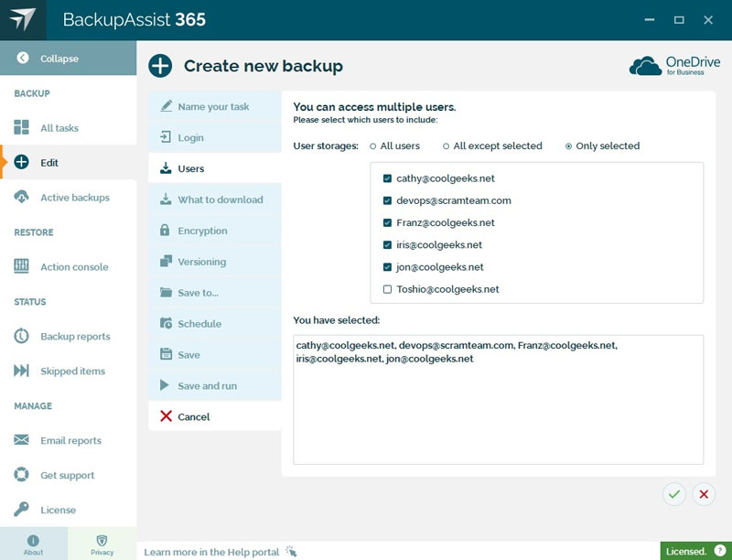Check the Toshio@coolgeeks.net checkbox

(x=387, y=289)
